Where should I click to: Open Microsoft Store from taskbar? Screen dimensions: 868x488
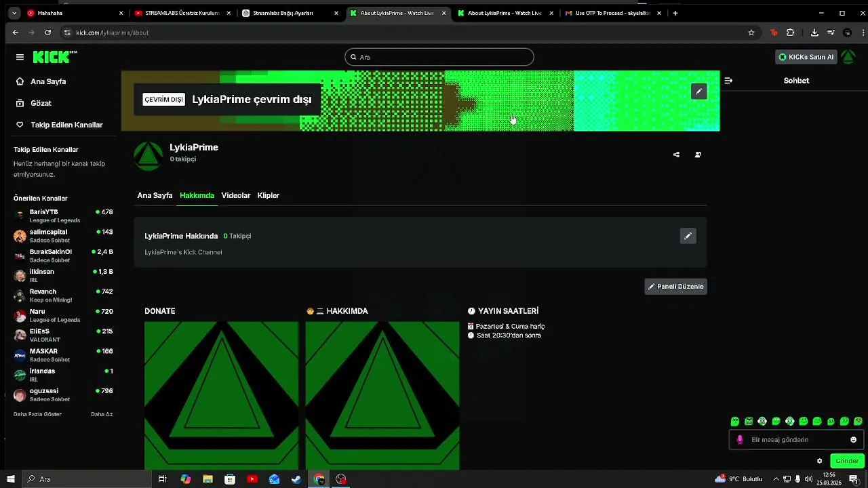pos(230,479)
